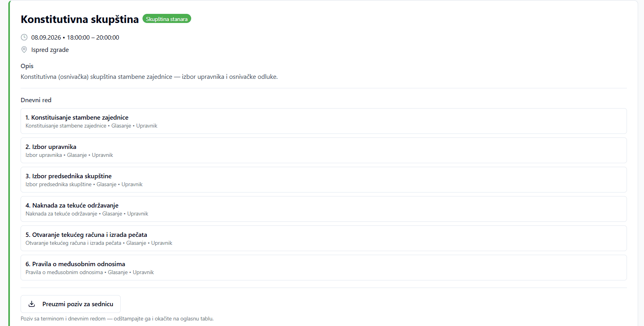
Task: Choose agenda item 5 Otvaranje tekućeg računa
Action: coord(323,238)
